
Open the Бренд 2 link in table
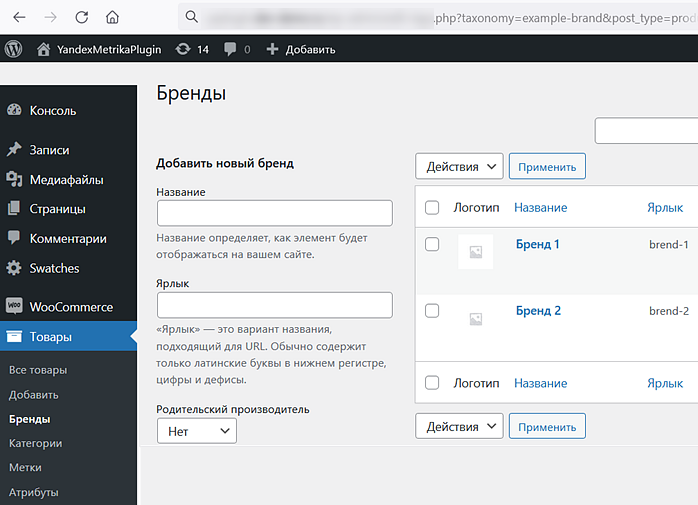tap(538, 311)
